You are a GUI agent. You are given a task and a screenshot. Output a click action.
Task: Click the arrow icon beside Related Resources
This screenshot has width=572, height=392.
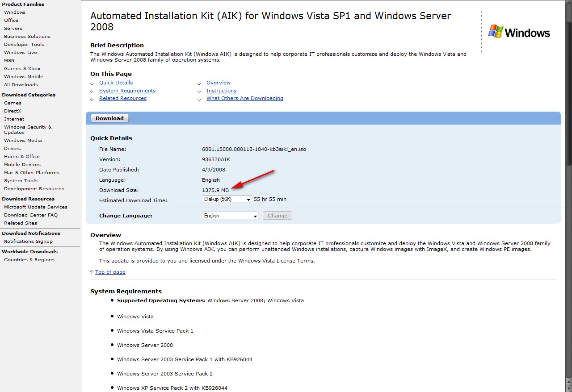tap(92, 99)
